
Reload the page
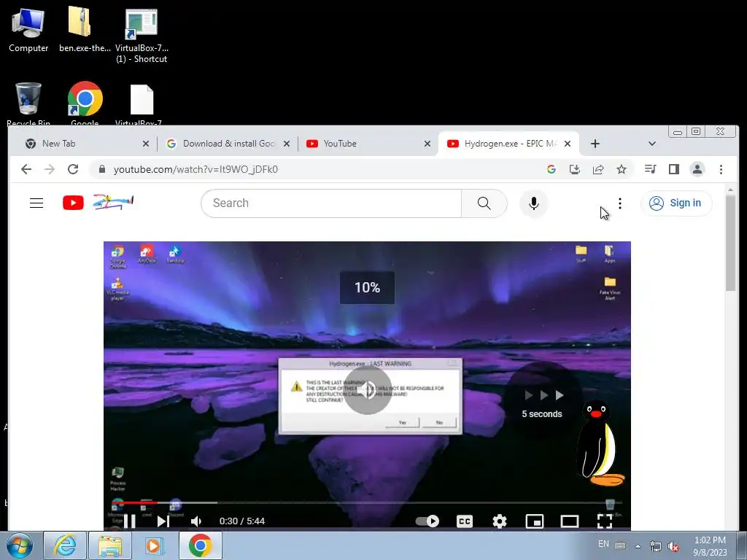click(x=73, y=169)
